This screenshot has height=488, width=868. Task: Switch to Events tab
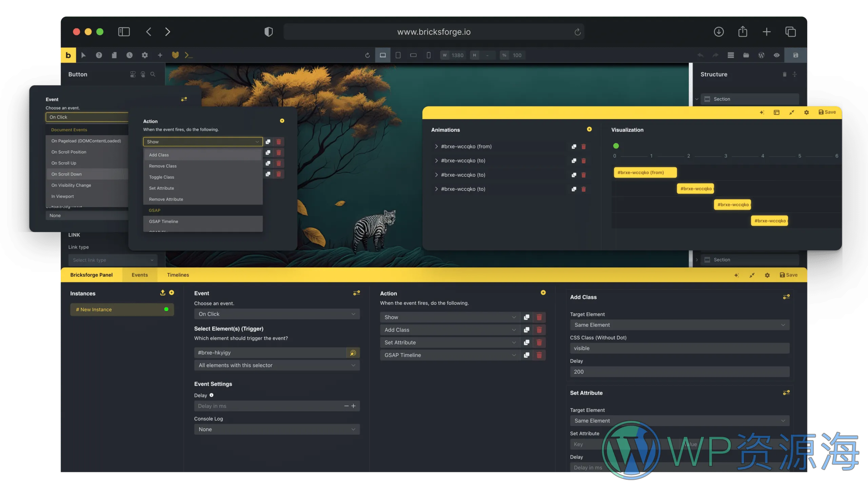pyautogui.click(x=140, y=275)
